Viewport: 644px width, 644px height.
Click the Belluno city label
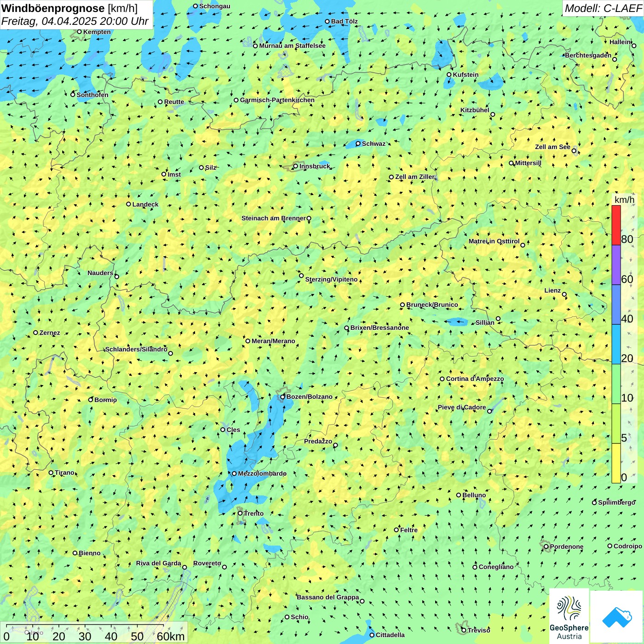click(x=474, y=495)
